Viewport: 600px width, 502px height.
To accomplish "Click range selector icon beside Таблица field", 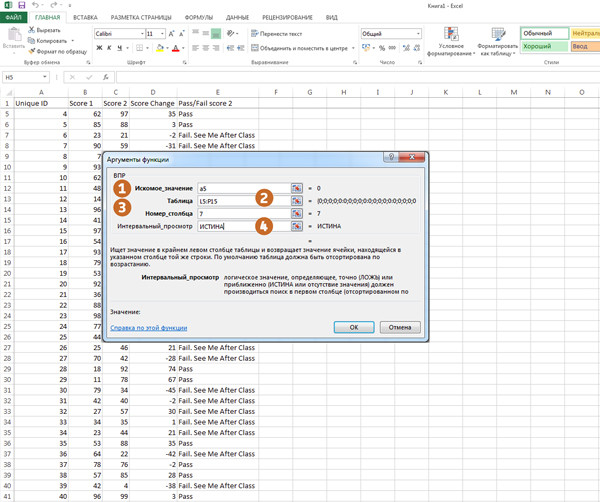I will pos(297,201).
